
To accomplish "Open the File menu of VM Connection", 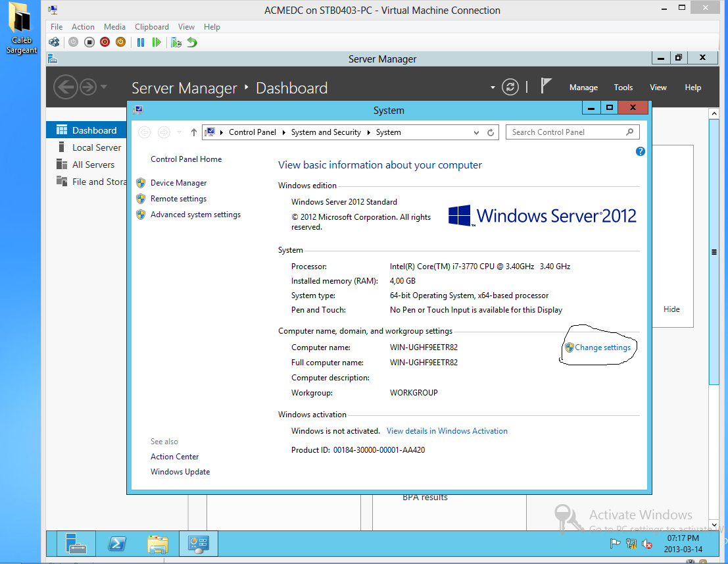I will (57, 27).
